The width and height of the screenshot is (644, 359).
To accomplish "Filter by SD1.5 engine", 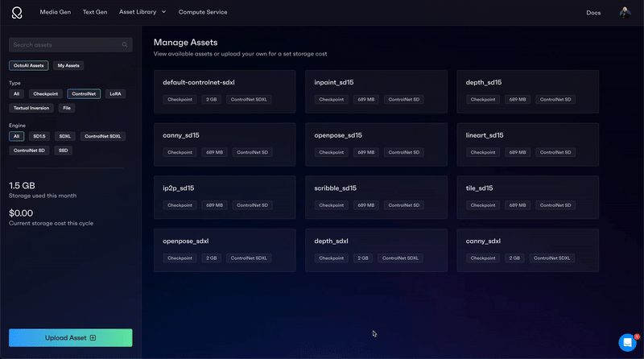I will coord(39,136).
